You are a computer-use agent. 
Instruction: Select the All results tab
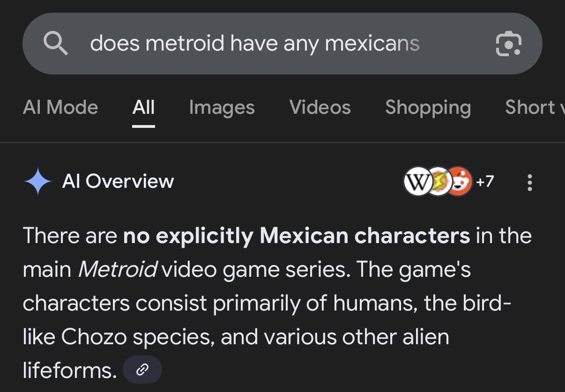[143, 108]
